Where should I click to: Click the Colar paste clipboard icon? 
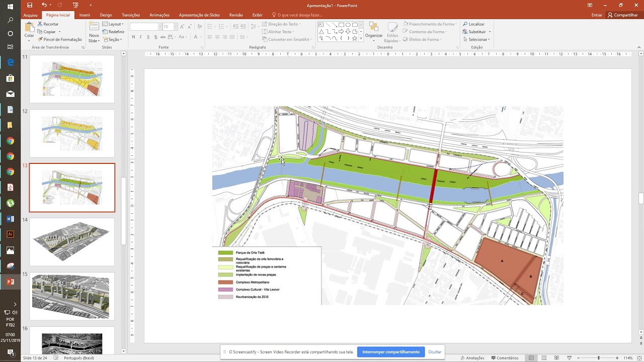[x=29, y=27]
